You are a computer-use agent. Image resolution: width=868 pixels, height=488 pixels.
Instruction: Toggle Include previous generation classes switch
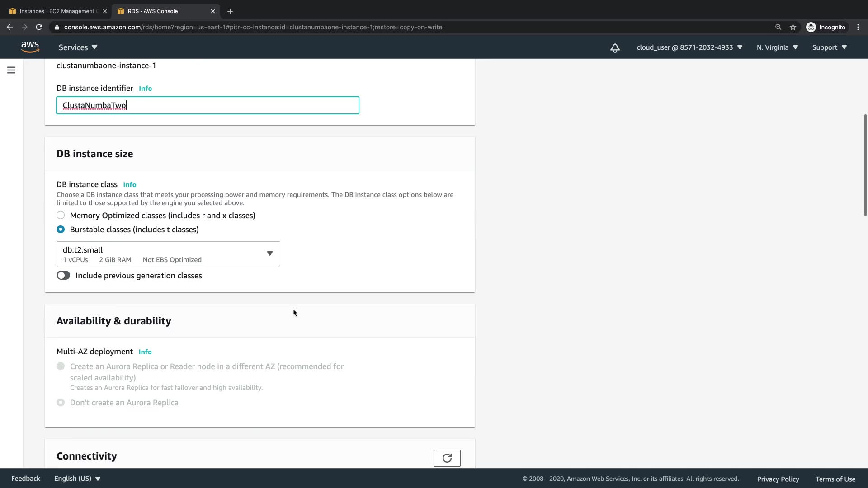63,276
